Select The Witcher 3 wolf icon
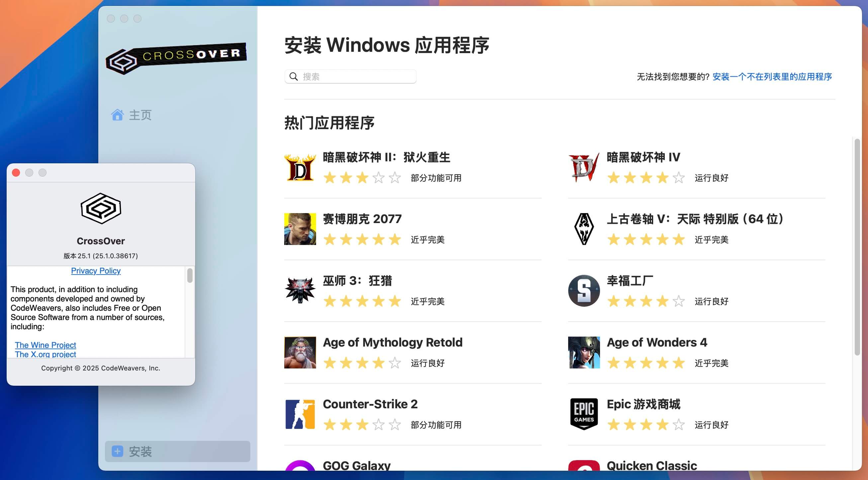Screen dimensions: 868x480 [300, 290]
